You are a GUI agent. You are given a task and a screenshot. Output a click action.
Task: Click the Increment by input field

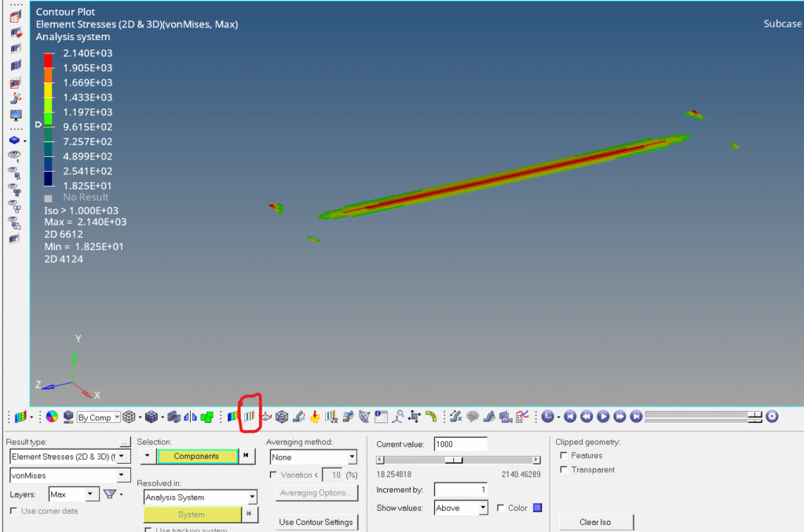click(x=460, y=490)
